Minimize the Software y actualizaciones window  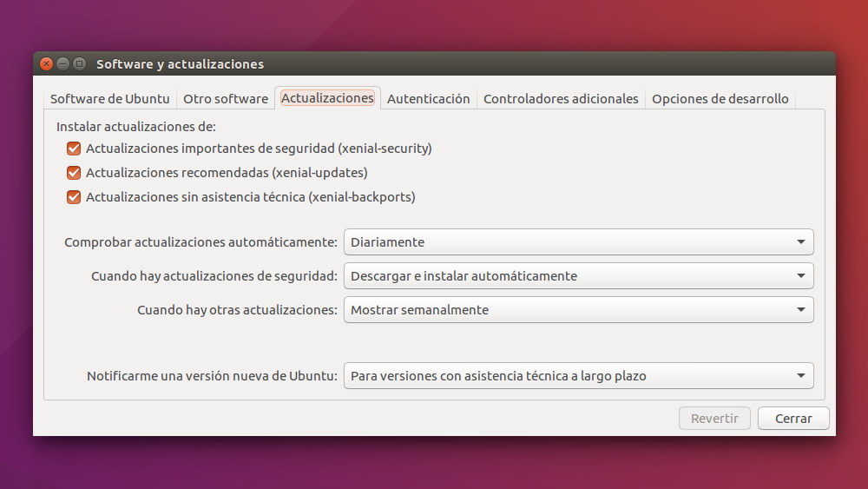click(63, 63)
